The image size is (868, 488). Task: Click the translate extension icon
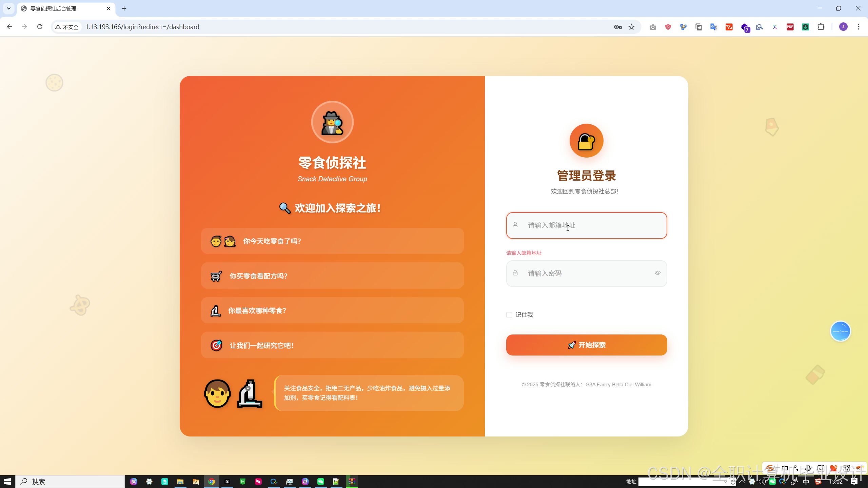tap(713, 27)
